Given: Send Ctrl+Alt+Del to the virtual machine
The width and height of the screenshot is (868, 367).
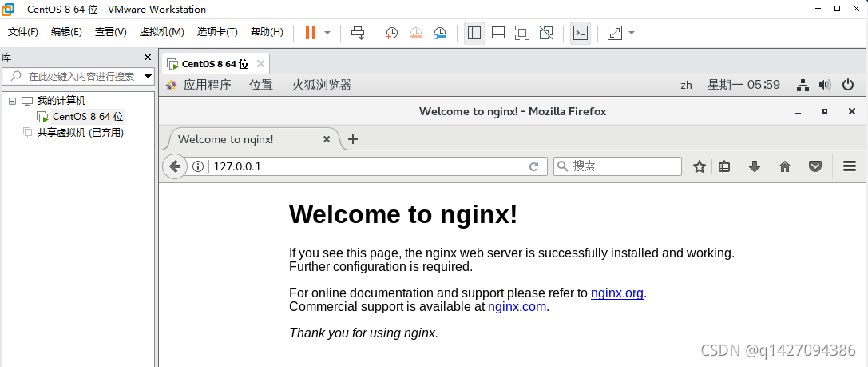Looking at the screenshot, I should pos(359,34).
